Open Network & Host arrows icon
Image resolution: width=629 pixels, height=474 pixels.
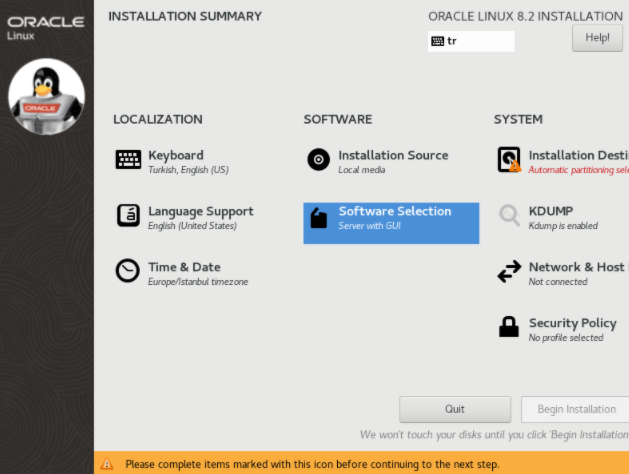[x=509, y=271]
